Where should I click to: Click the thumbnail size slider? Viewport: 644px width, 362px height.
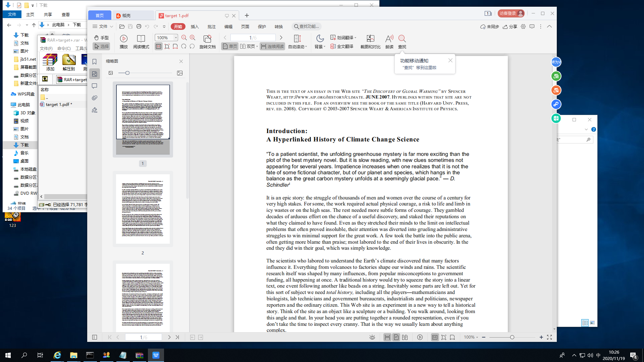127,73
